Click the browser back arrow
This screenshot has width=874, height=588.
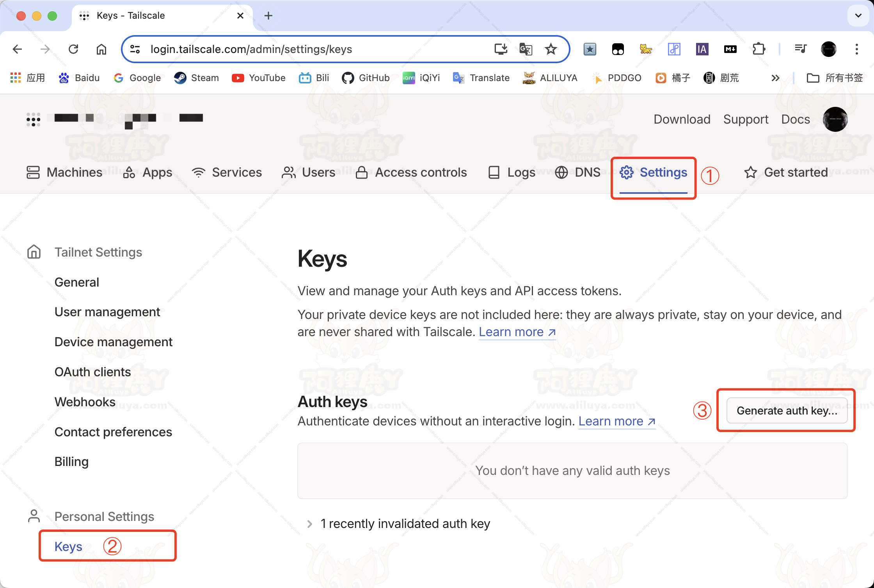(17, 49)
